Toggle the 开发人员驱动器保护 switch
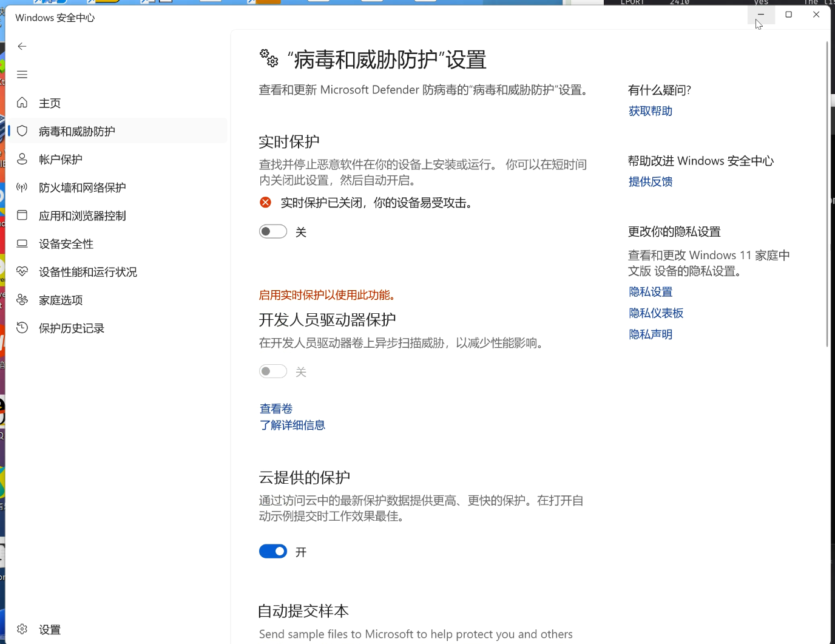 [273, 371]
